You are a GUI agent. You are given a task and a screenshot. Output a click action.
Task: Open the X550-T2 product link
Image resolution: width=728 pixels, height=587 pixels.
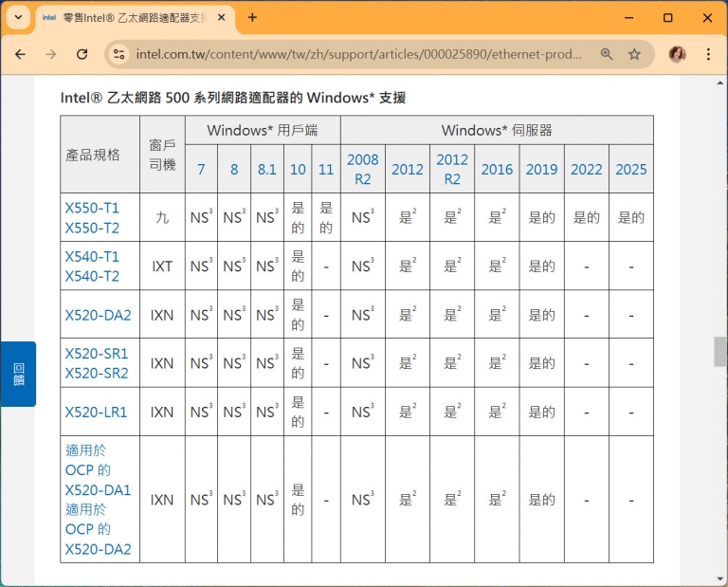tap(92, 228)
